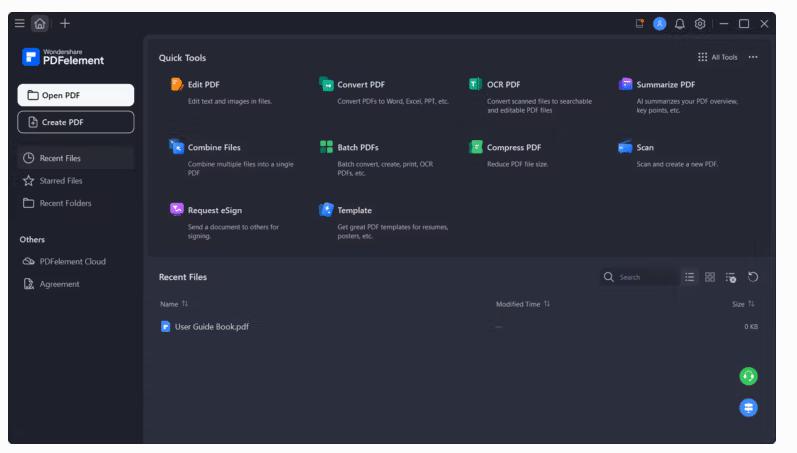This screenshot has height=453, width=797.
Task: Click the Scan description text
Action: [x=677, y=164]
